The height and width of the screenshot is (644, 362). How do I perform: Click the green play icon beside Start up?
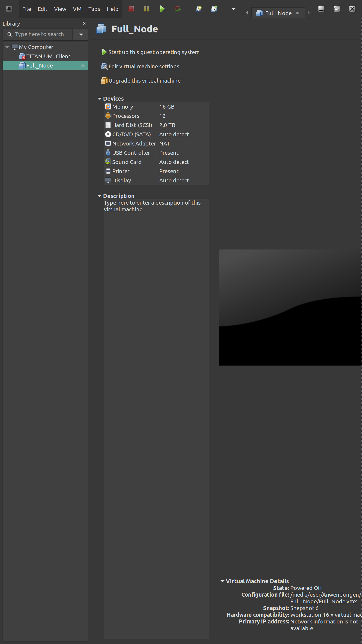click(x=104, y=52)
